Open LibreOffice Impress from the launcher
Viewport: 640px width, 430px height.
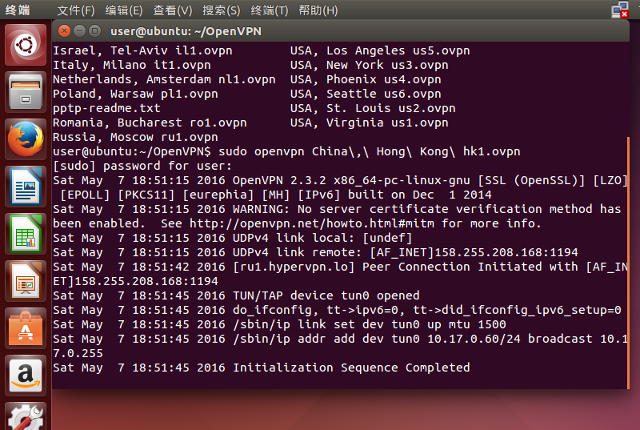click(x=25, y=281)
